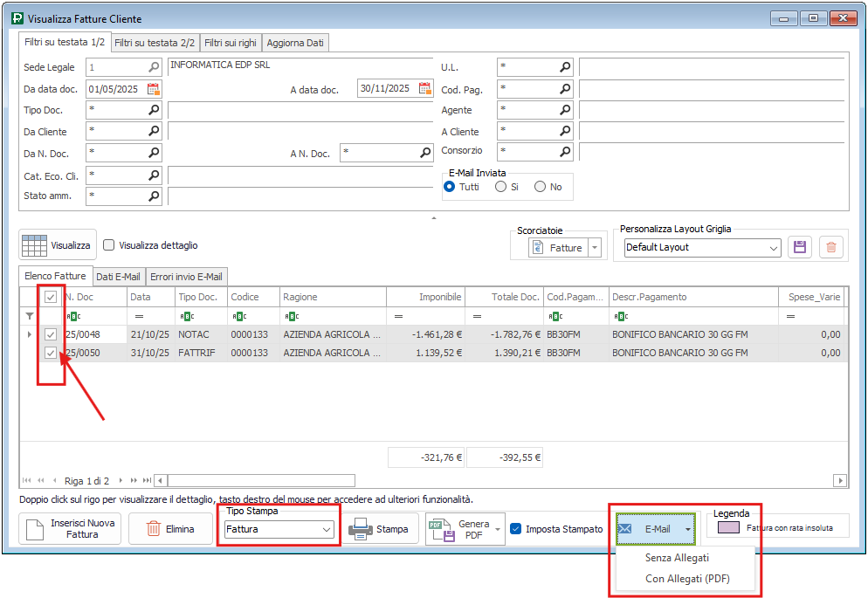Open the Tipo Stampa dropdown
The height and width of the screenshot is (598, 868).
tap(327, 529)
